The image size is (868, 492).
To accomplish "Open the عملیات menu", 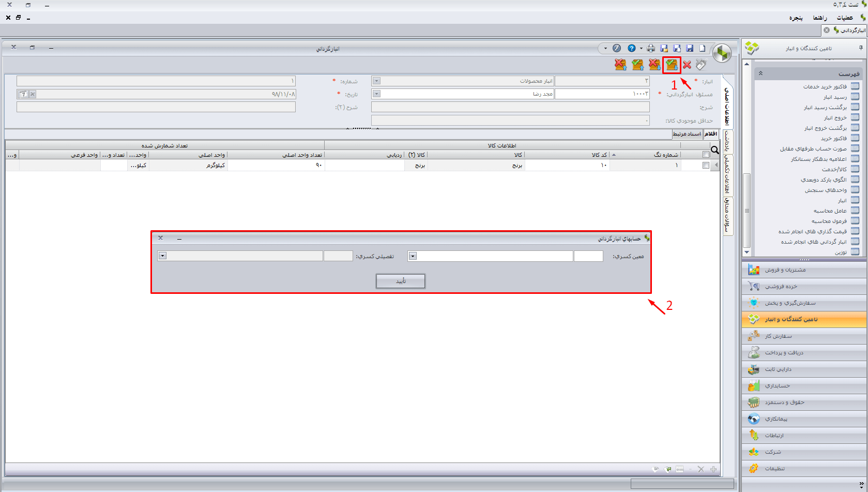I will click(845, 18).
